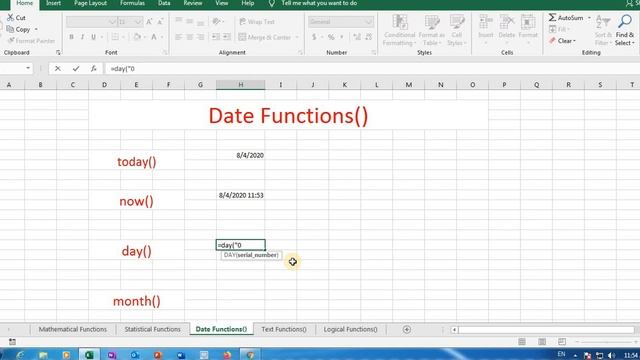This screenshot has width=640, height=360.
Task: Click Decrease Indent icon
Action: pos(216,37)
